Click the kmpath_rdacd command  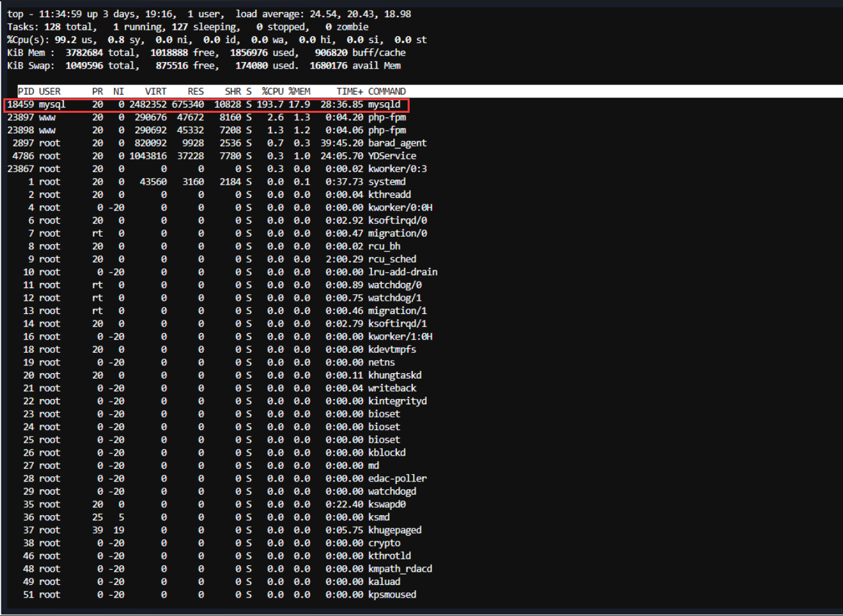click(400, 569)
